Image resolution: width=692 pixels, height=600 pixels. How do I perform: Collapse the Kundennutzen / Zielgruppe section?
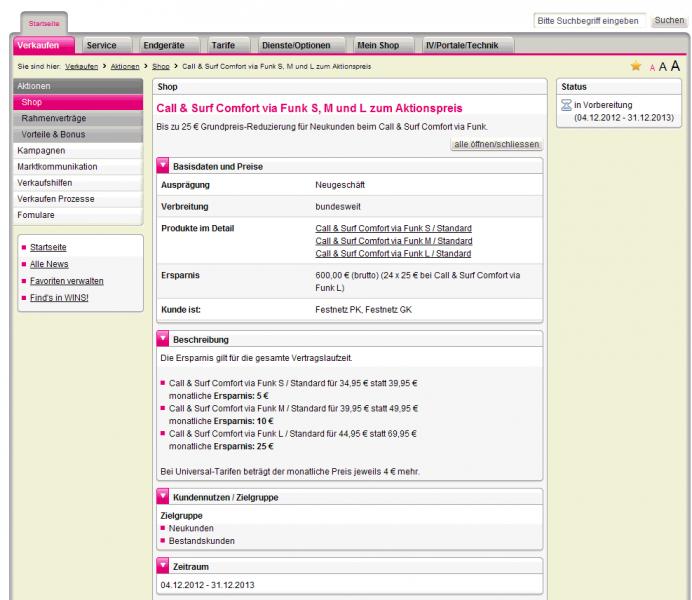pyautogui.click(x=163, y=496)
